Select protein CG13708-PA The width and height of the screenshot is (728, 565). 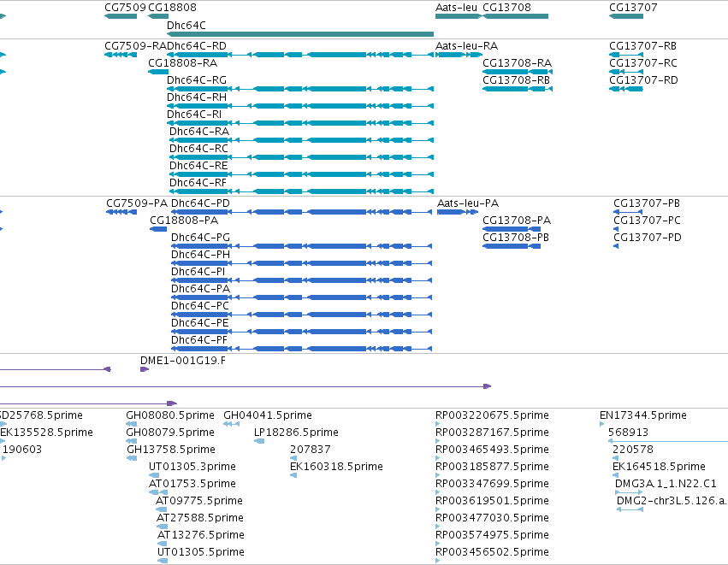[517, 221]
